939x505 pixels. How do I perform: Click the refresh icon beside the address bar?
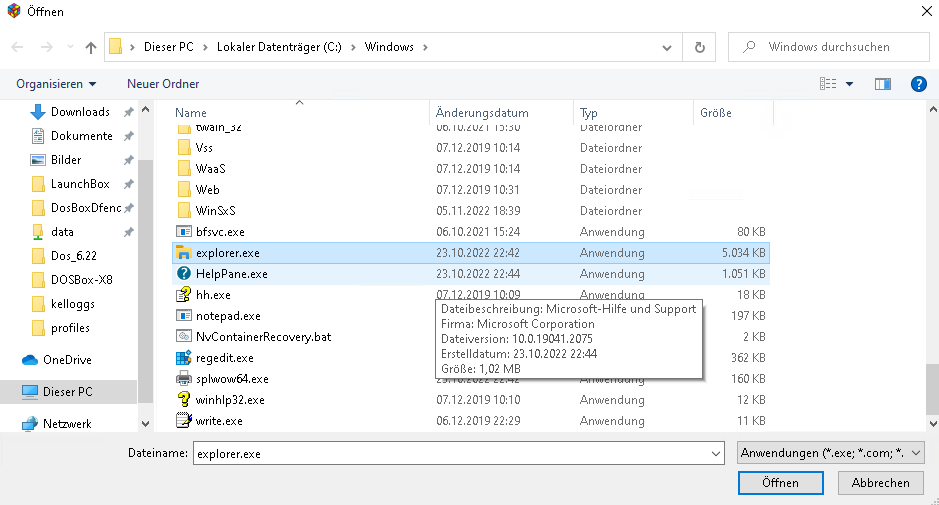[699, 47]
